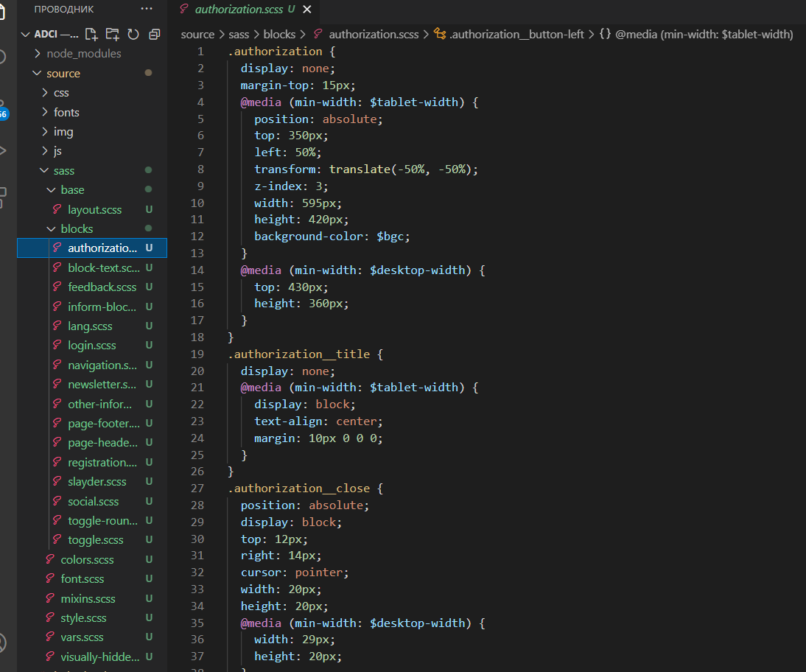Viewport: 806px width, 672px height.
Task: Close the authorization.scss editor tab
Action: pyautogui.click(x=307, y=10)
